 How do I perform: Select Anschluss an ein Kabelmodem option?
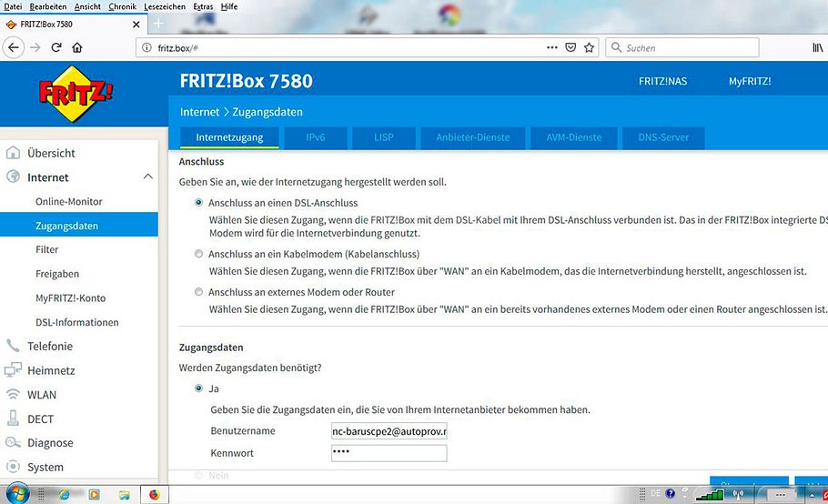coord(199,254)
